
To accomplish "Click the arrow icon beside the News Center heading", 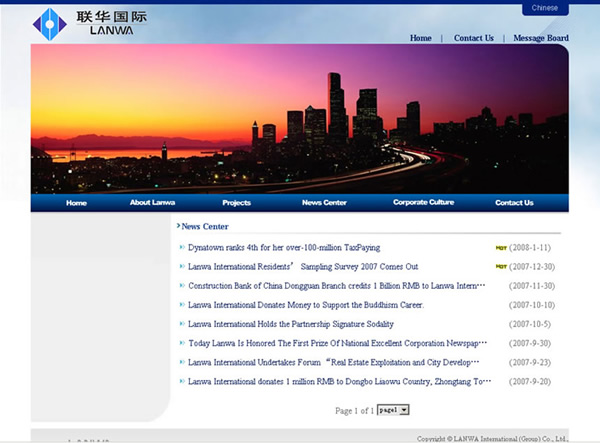I will (178, 226).
